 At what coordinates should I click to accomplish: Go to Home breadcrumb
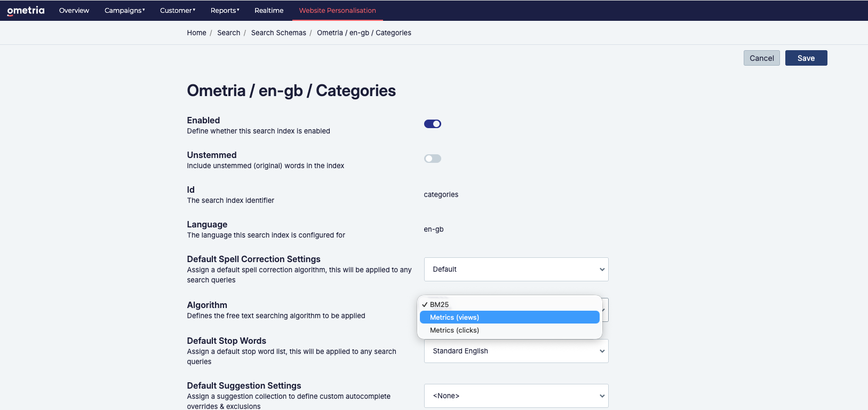tap(196, 33)
